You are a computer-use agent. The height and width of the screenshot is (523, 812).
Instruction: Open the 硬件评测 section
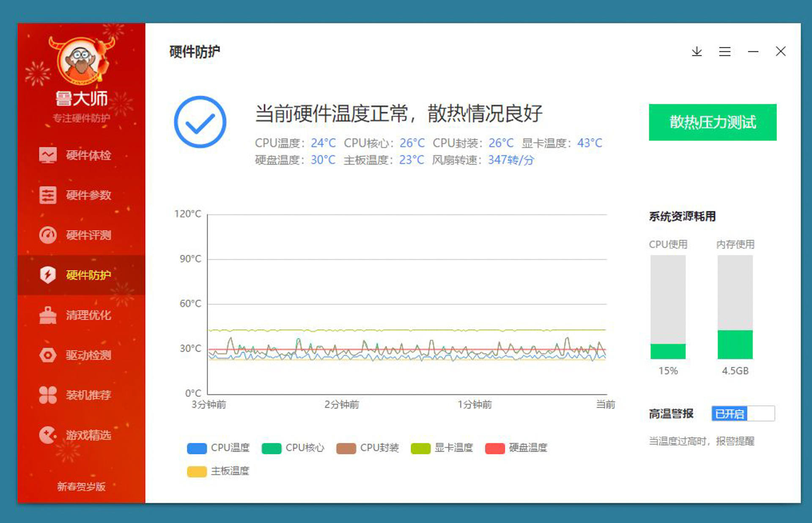pos(81,235)
